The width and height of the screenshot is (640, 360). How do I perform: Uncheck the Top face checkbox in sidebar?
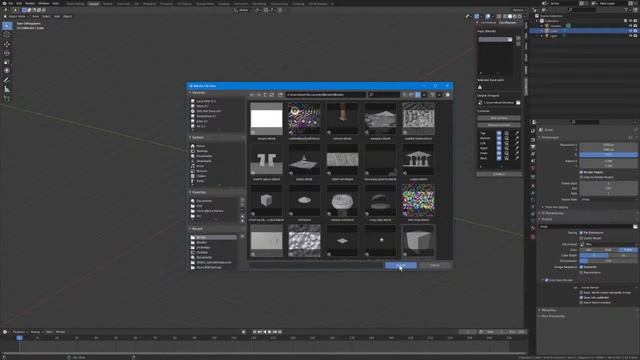pos(499,133)
